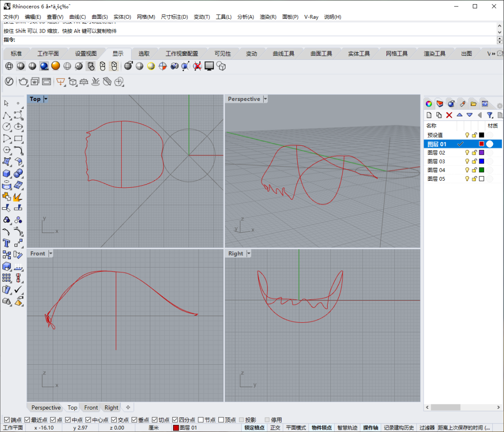Select the Box solid tool
The height and width of the screenshot is (432, 504).
(x=7, y=174)
